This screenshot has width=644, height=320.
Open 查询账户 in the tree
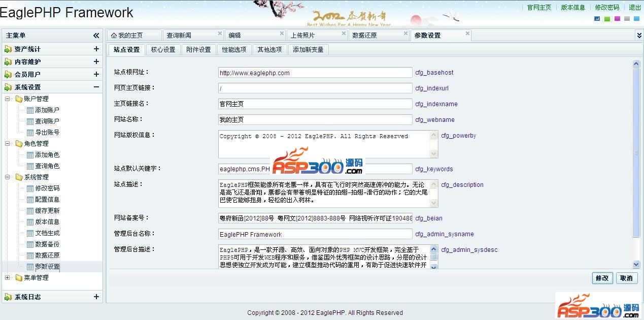47,121
